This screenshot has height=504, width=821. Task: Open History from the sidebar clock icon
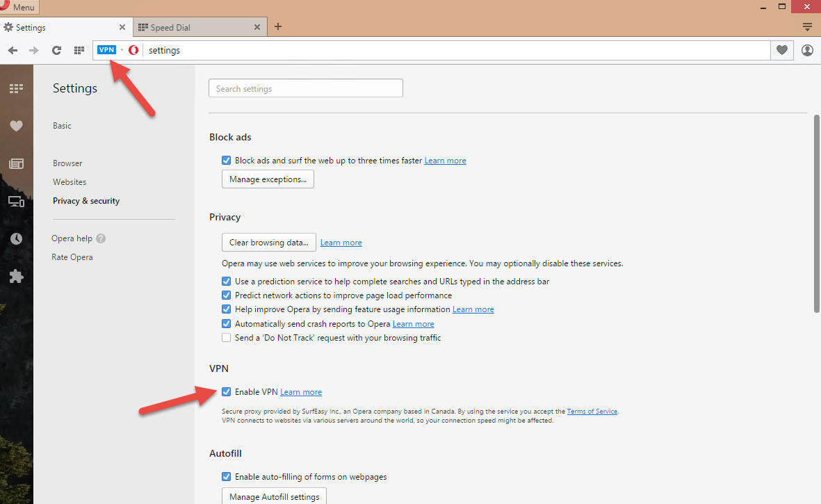tap(16, 238)
